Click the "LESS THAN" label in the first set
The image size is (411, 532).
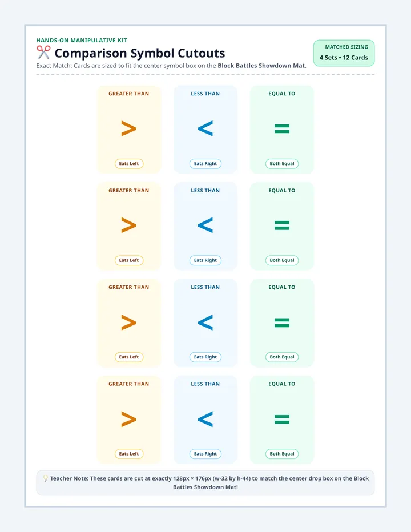click(205, 94)
